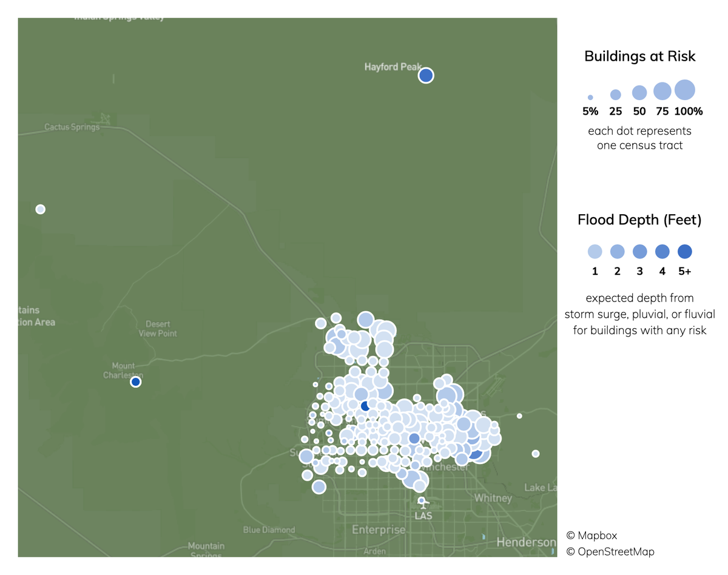Select the 5+ depth swatch in Flood Depth legend

[684, 251]
